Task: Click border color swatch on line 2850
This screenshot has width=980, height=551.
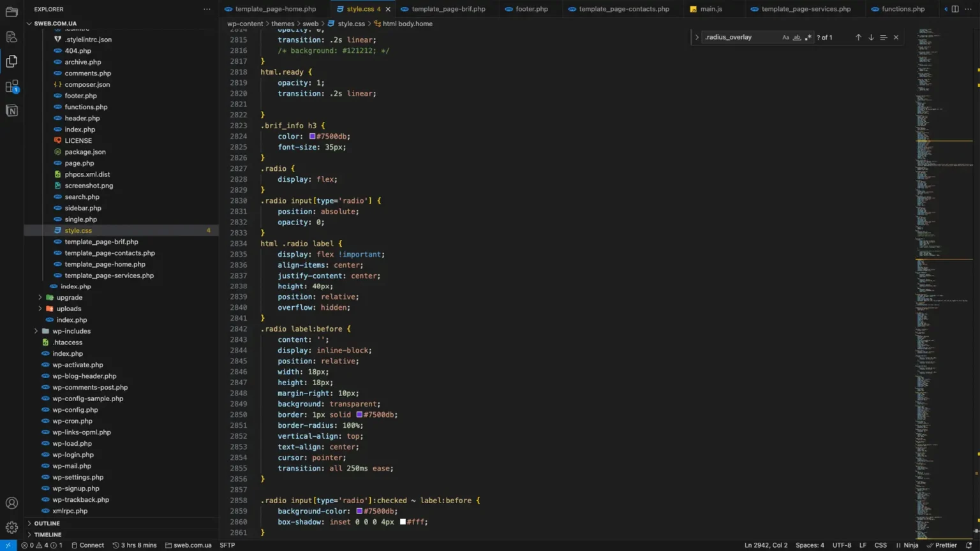Action: (x=359, y=415)
